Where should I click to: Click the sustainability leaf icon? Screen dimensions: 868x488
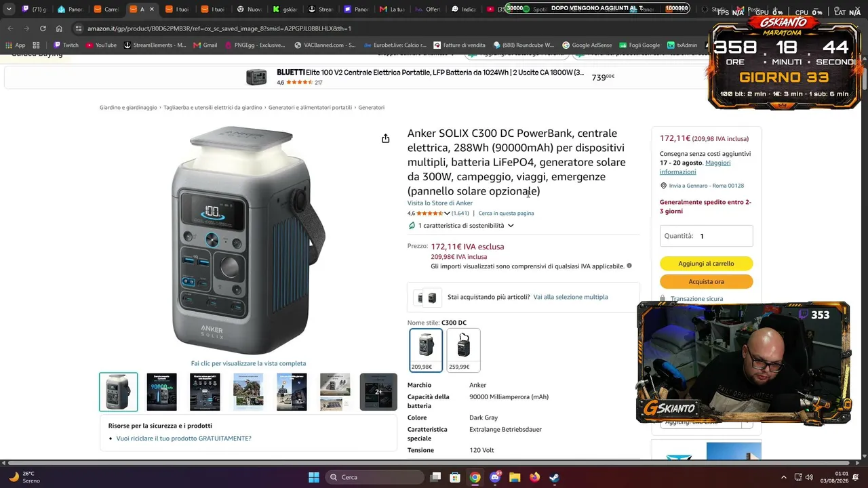[x=412, y=226]
